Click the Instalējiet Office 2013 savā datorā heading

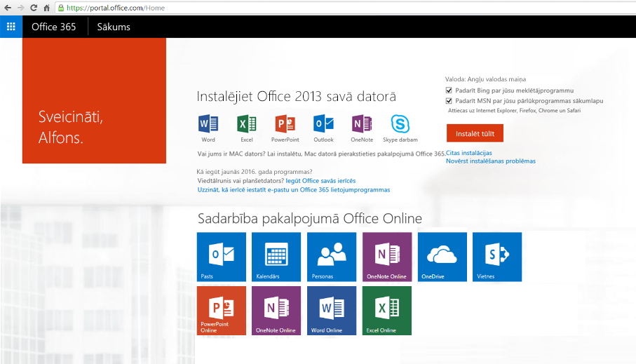tap(296, 97)
